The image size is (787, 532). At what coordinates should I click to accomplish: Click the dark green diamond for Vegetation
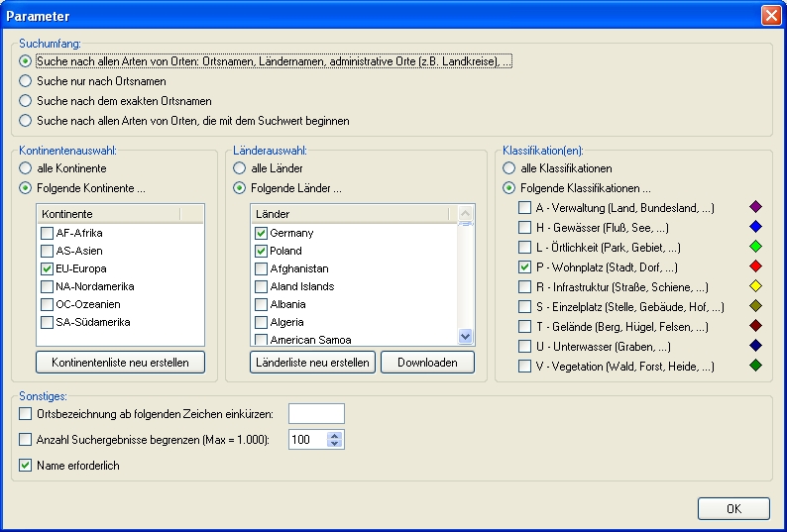point(755,365)
